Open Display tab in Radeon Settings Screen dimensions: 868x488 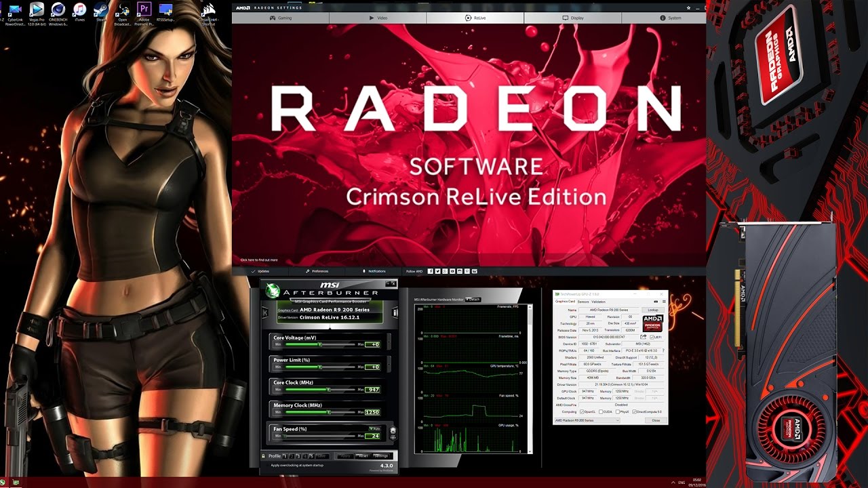click(x=572, y=18)
